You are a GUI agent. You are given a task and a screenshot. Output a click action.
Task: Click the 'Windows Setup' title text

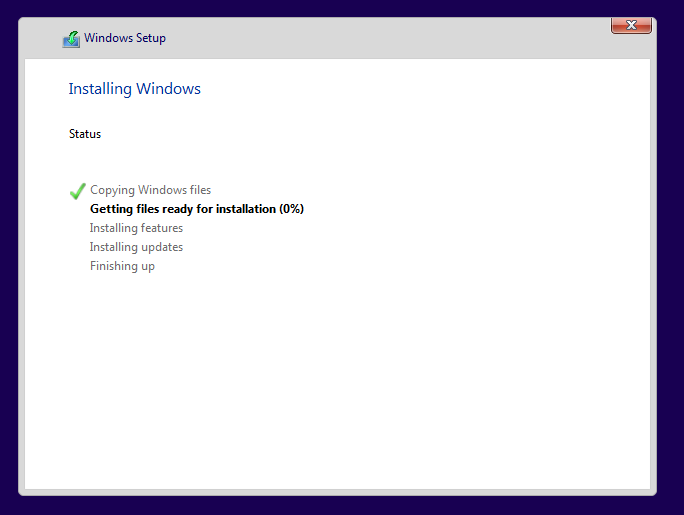click(x=125, y=38)
